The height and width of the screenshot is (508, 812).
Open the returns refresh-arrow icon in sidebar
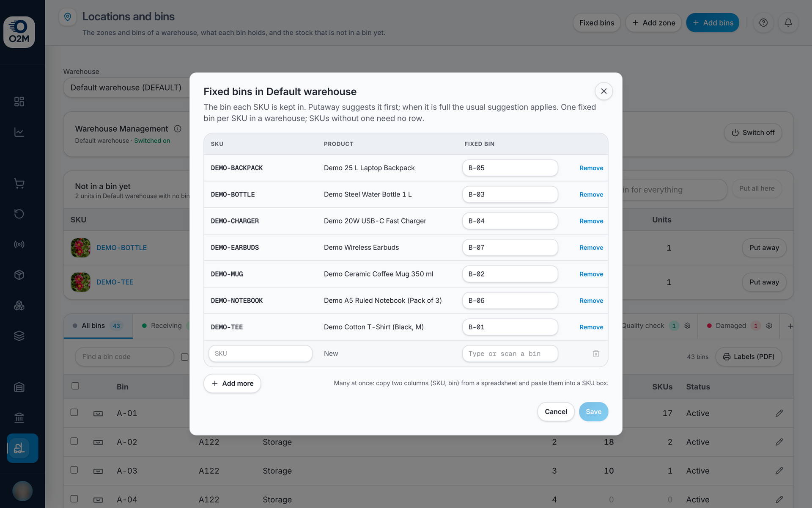click(19, 214)
